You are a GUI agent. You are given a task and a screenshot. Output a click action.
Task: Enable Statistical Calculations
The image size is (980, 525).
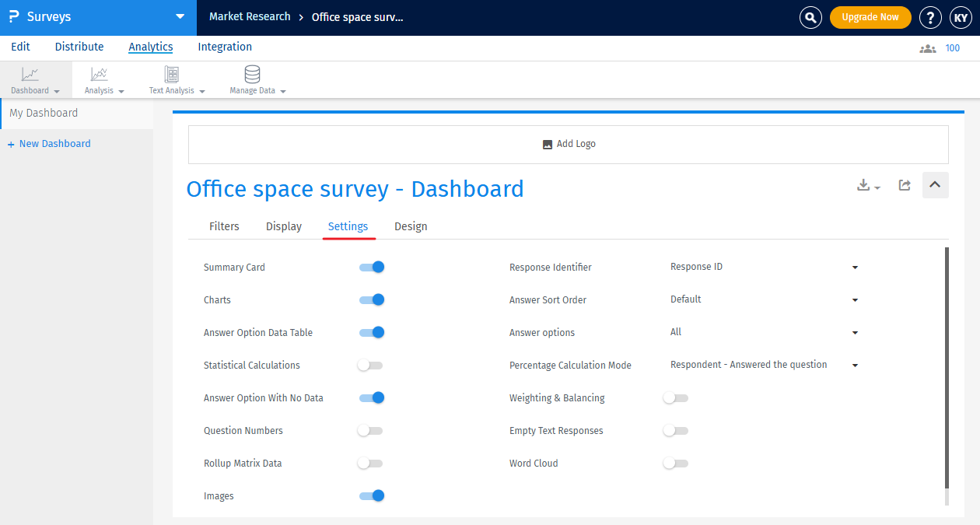coord(369,365)
